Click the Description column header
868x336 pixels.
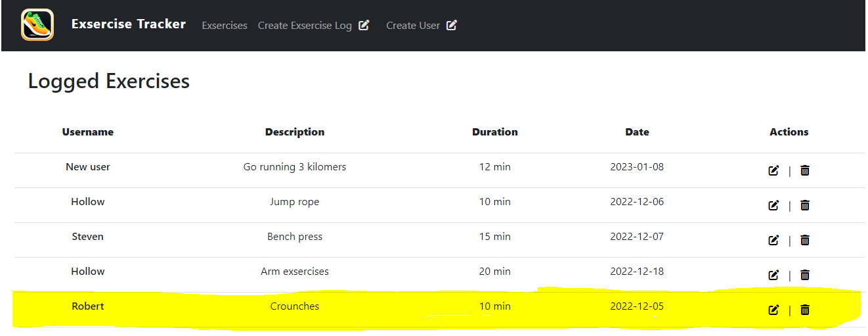[295, 132]
